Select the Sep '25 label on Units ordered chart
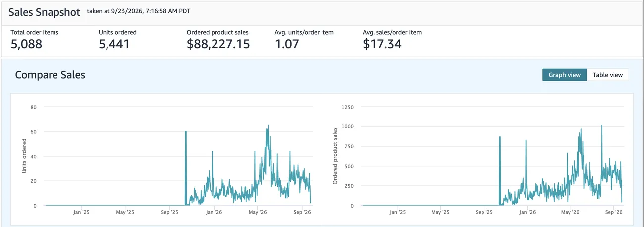 click(x=169, y=212)
